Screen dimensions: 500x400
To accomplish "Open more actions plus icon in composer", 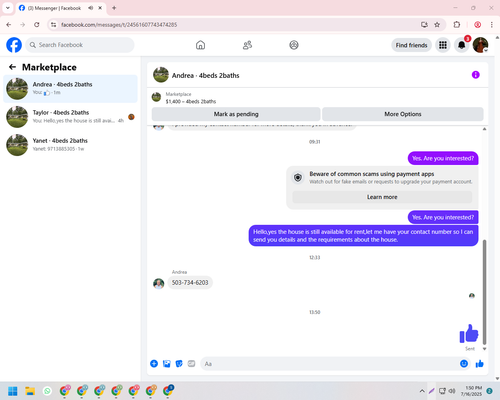I will click(x=154, y=364).
